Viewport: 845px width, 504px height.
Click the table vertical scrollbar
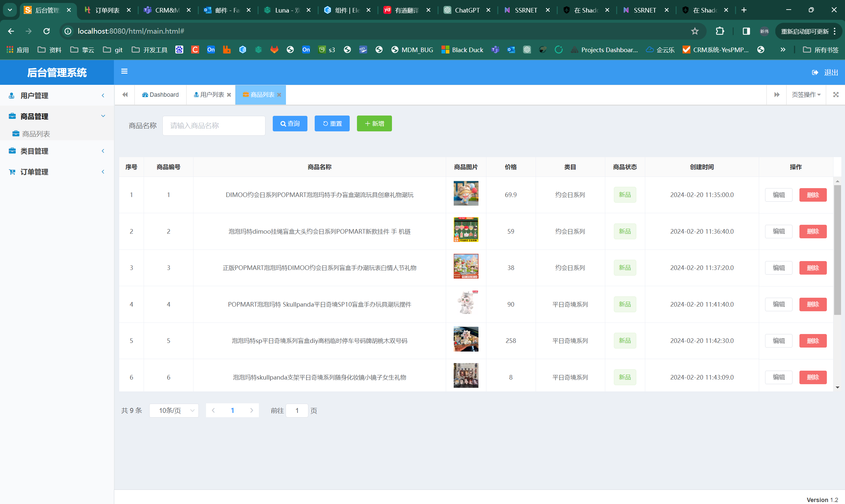coord(837,250)
